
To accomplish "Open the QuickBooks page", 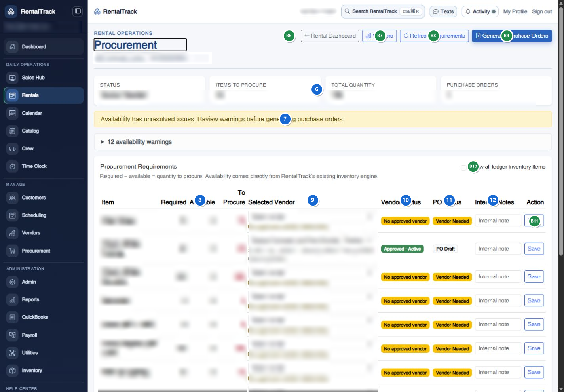I will [x=44, y=317].
